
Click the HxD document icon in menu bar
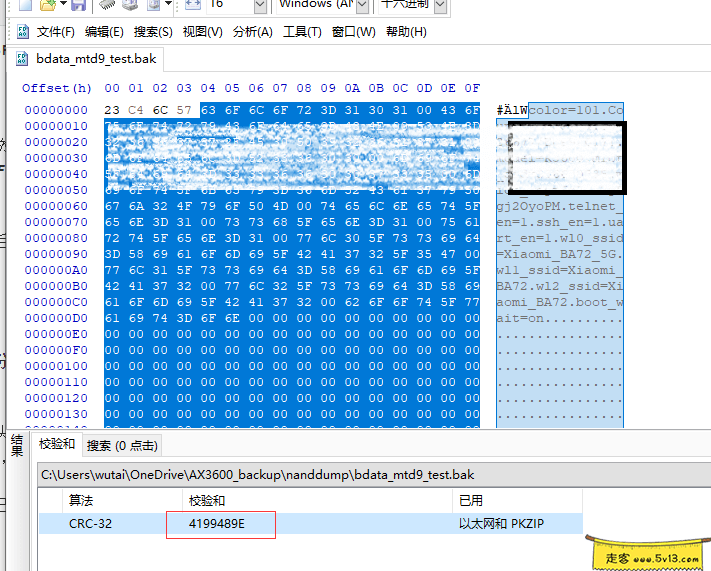tap(22, 32)
